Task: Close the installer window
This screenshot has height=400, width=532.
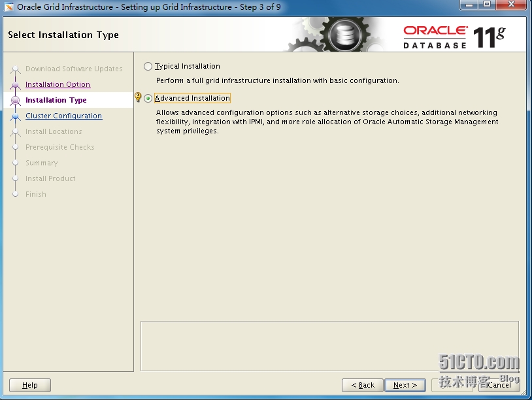Action: click(512, 5)
